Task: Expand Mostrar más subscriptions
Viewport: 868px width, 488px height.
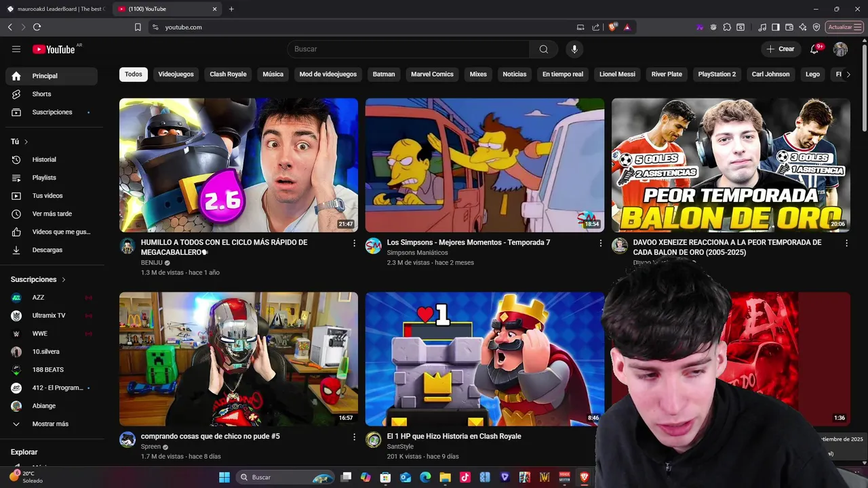Action: [x=52, y=424]
